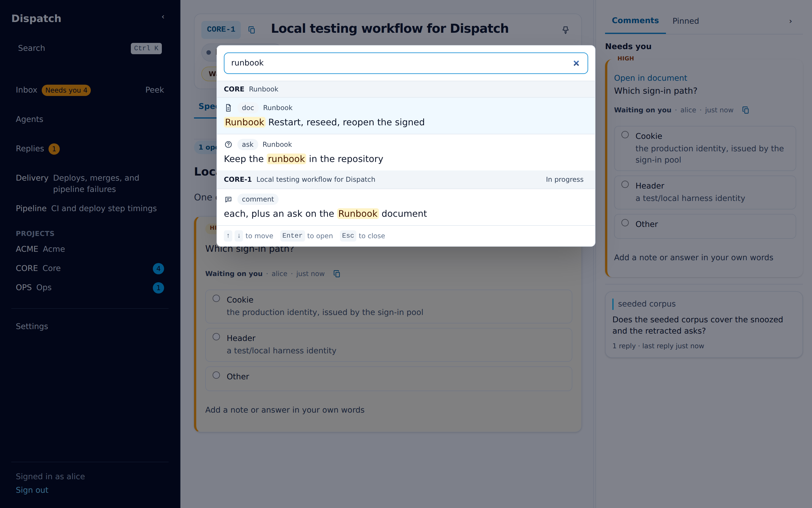The height and width of the screenshot is (508, 812).
Task: Click Open in document link
Action: 650,78
